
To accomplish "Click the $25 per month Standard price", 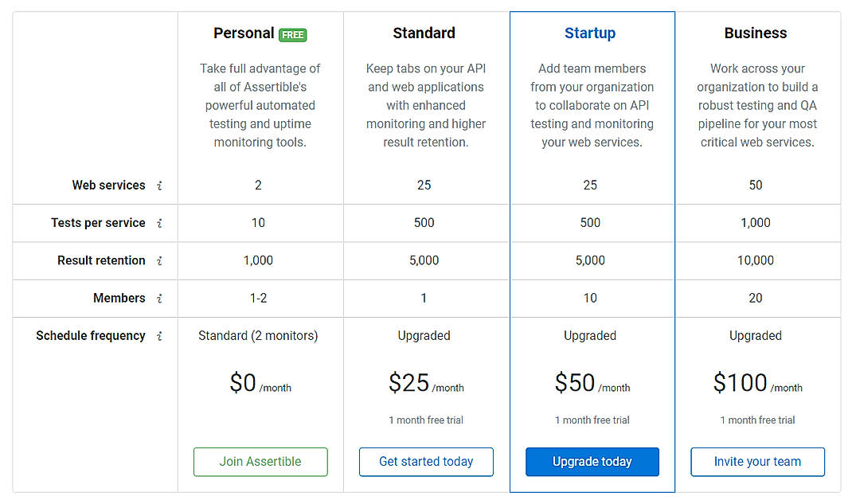I will pyautogui.click(x=425, y=384).
